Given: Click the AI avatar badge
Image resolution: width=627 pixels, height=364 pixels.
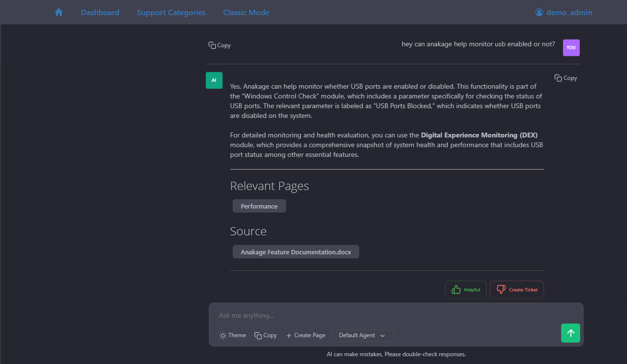Looking at the screenshot, I should pyautogui.click(x=214, y=80).
